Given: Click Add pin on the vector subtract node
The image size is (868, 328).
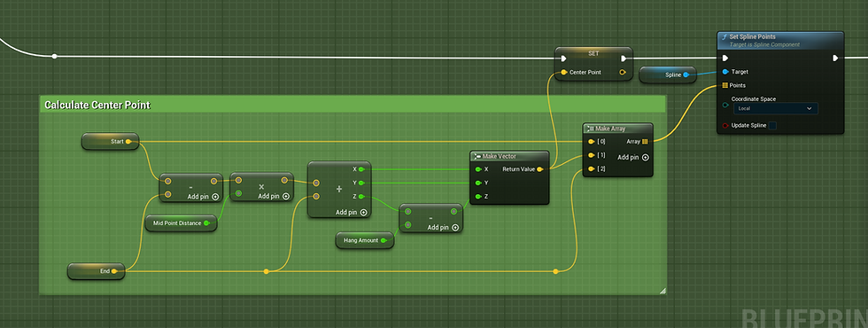Looking at the screenshot, I should coord(203,197).
